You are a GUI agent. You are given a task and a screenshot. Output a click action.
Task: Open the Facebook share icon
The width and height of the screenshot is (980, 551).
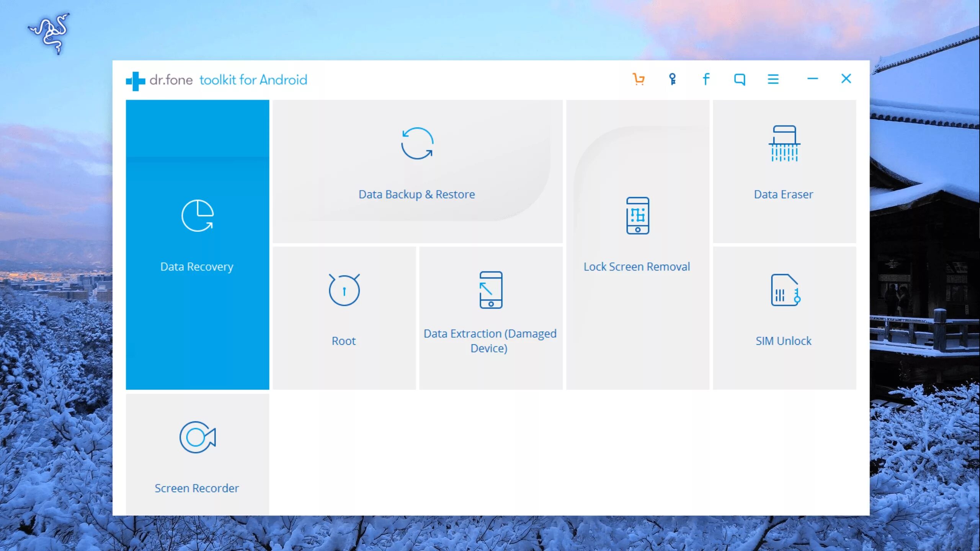706,79
